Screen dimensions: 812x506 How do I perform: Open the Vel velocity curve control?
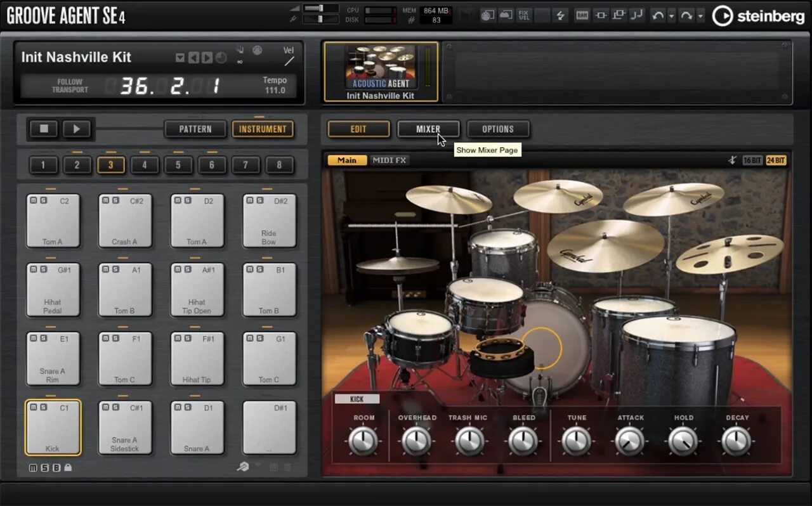pyautogui.click(x=289, y=61)
